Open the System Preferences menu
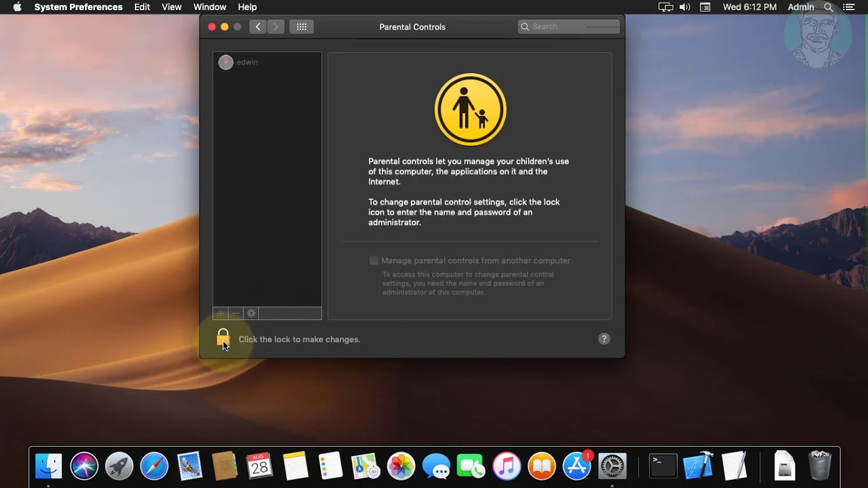 tap(79, 7)
